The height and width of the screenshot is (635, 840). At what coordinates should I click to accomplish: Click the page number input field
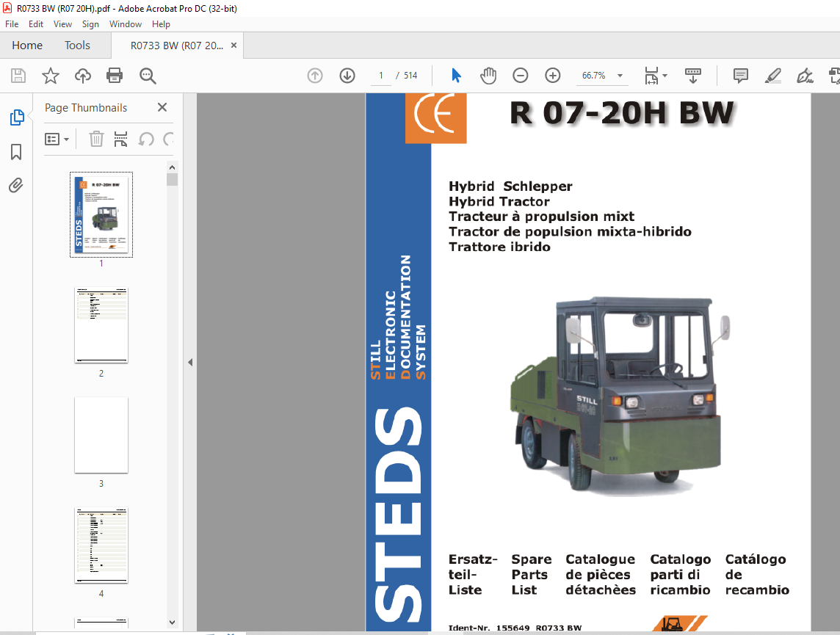click(381, 76)
